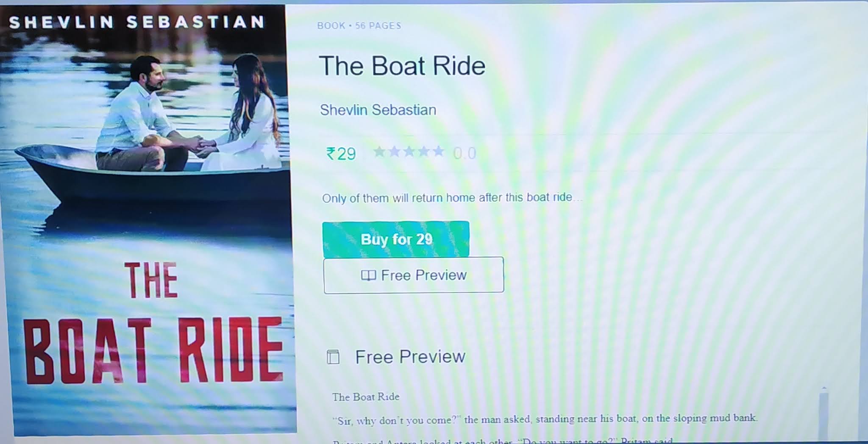Click the BOOK • 56 PAGES label
This screenshot has height=444, width=868.
(359, 25)
